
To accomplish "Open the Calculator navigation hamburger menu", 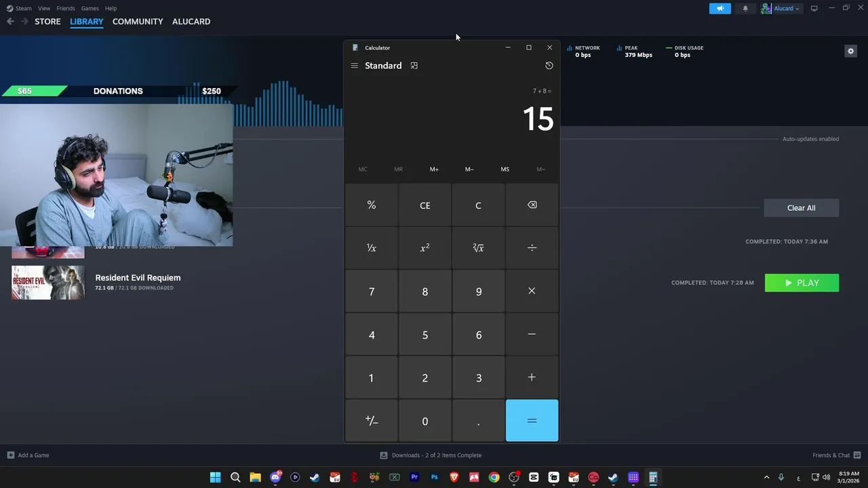I will [354, 66].
